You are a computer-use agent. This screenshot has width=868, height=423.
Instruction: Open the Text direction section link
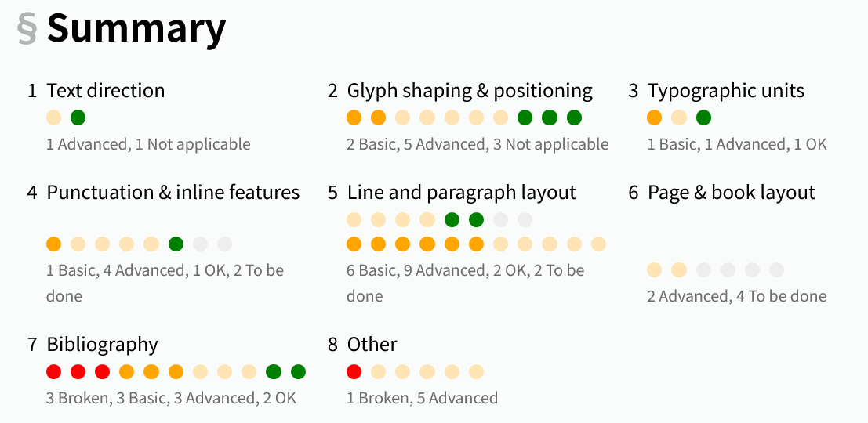tap(106, 91)
